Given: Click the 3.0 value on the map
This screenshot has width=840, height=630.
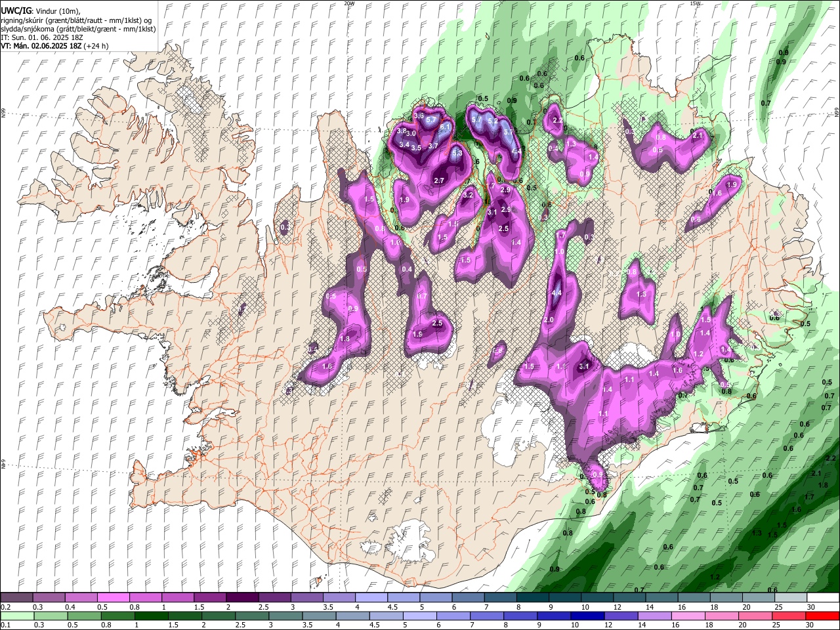Looking at the screenshot, I should [x=411, y=134].
